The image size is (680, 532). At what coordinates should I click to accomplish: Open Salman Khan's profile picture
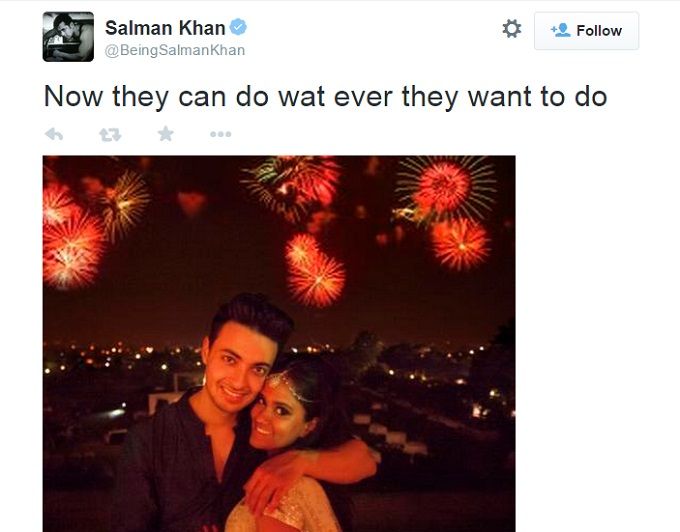click(x=68, y=36)
